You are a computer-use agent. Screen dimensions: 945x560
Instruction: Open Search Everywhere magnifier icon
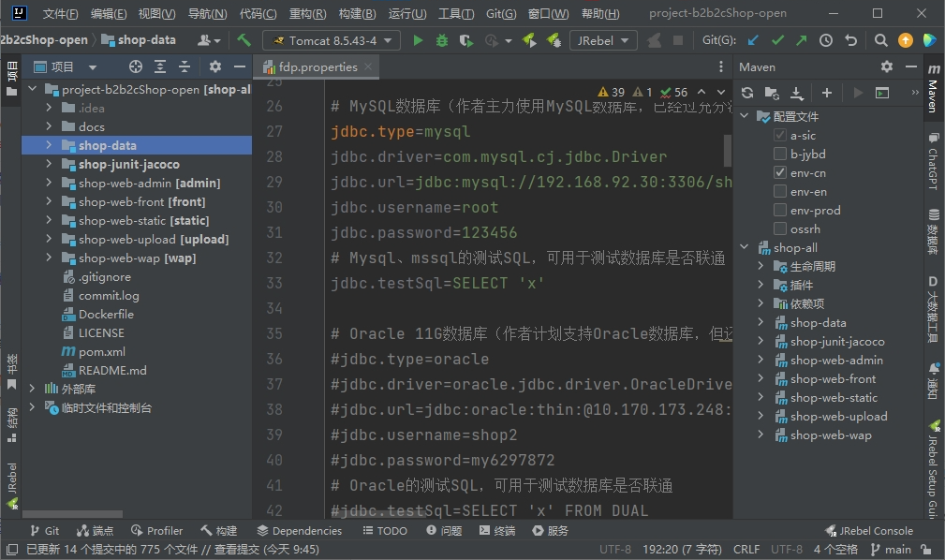(x=880, y=40)
